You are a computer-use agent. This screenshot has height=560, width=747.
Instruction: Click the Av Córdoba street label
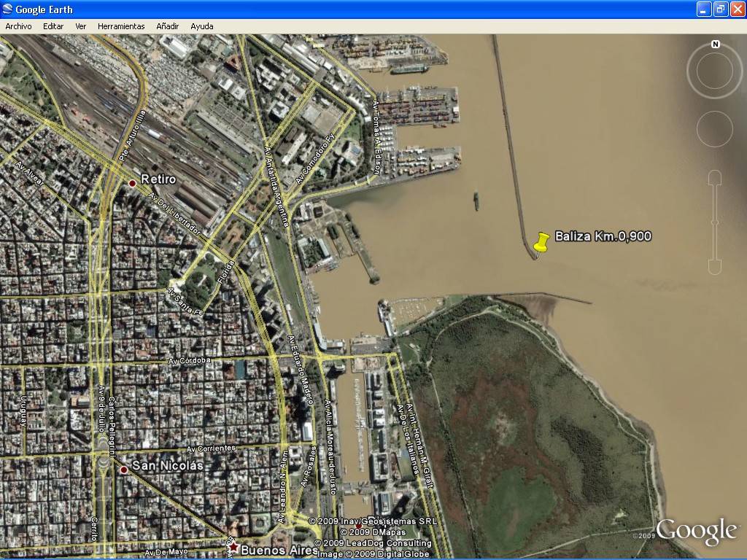(190, 361)
